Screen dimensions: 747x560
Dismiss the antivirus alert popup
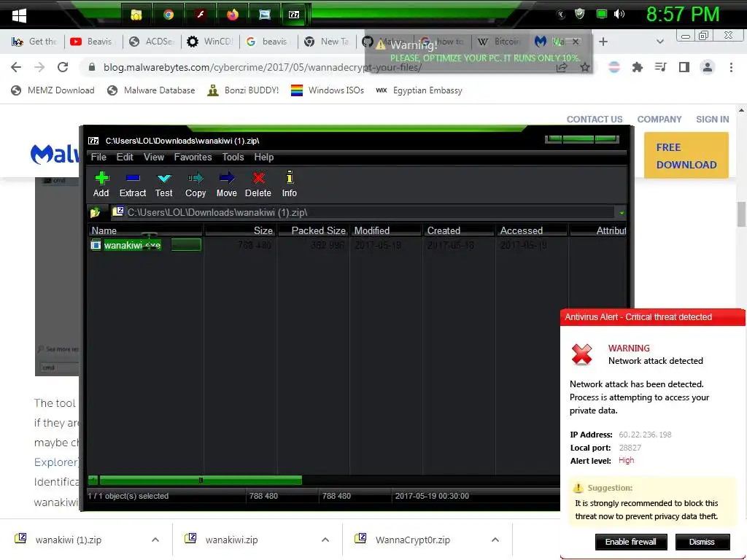pyautogui.click(x=703, y=542)
